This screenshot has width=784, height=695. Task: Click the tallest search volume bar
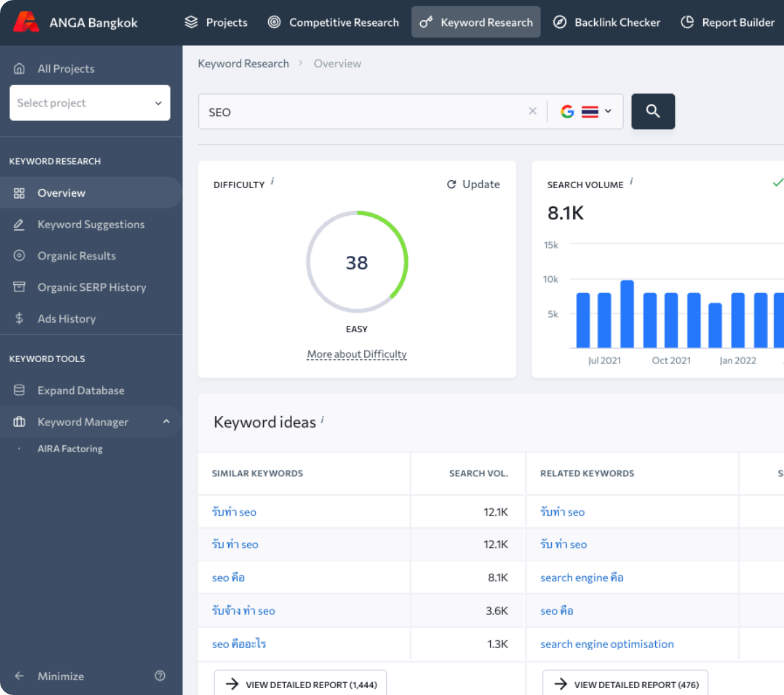(627, 314)
